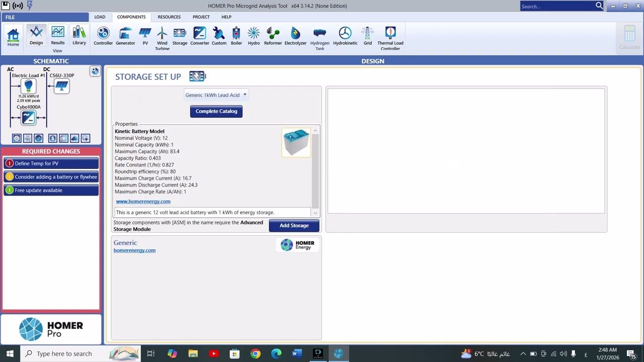
Task: Open File Explorer from the taskbar
Action: [x=193, y=353]
